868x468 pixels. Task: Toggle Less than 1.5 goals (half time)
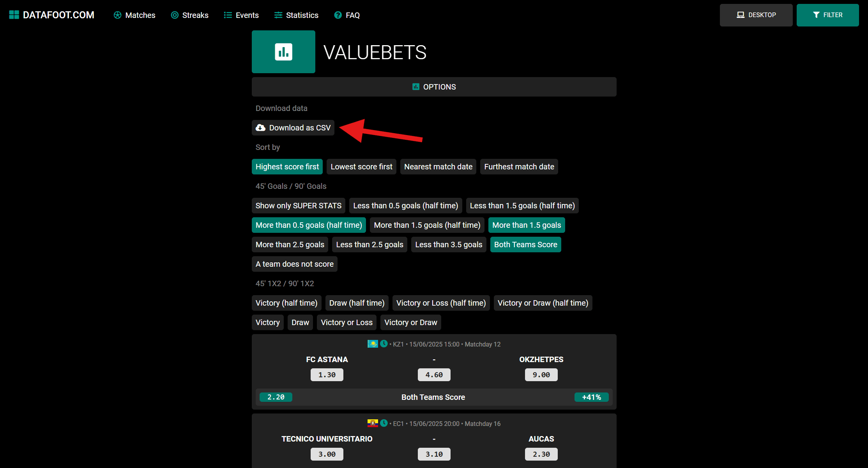523,206
